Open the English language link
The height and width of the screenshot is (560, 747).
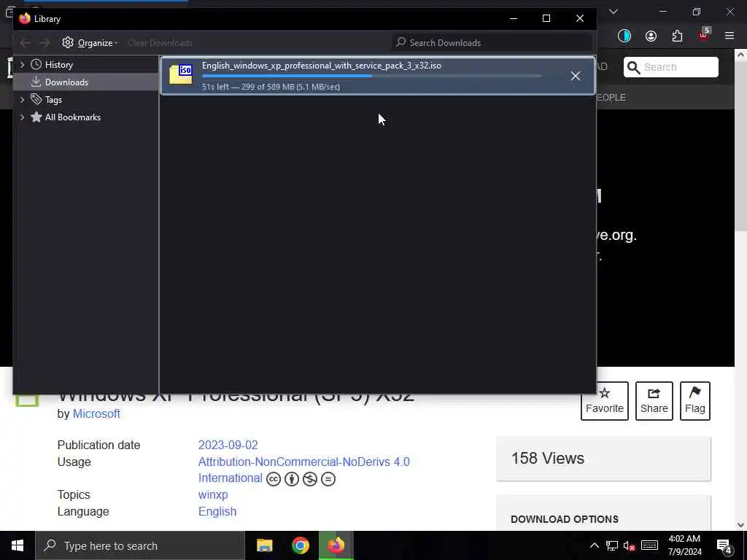tap(217, 511)
